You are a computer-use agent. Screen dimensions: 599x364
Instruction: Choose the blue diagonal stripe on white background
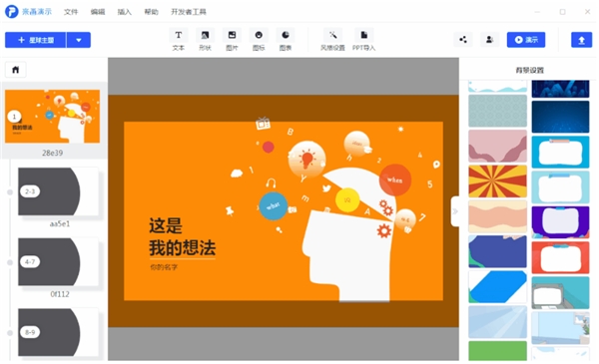pos(497,287)
